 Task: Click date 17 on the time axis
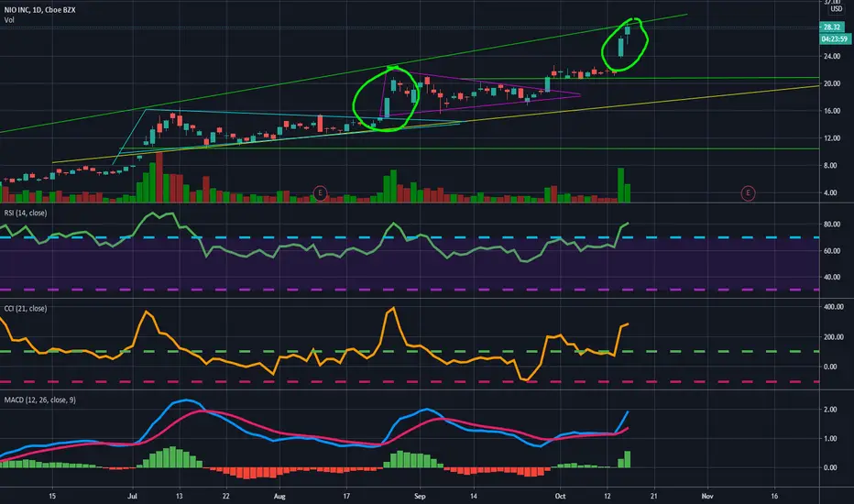click(346, 496)
